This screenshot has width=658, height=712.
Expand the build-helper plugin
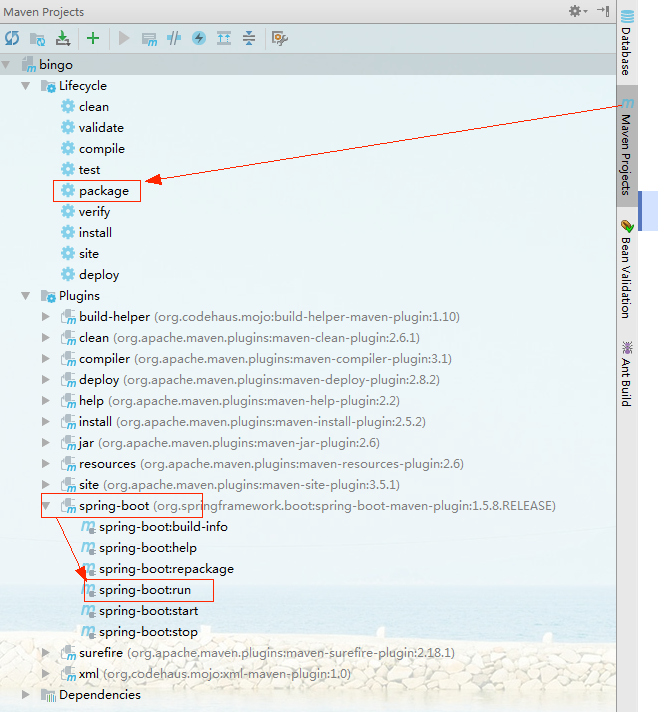point(45,316)
